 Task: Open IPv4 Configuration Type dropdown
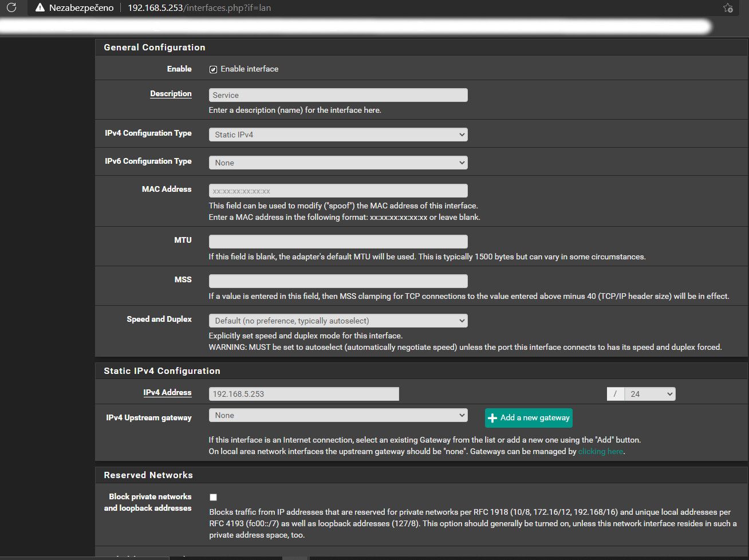tap(338, 135)
